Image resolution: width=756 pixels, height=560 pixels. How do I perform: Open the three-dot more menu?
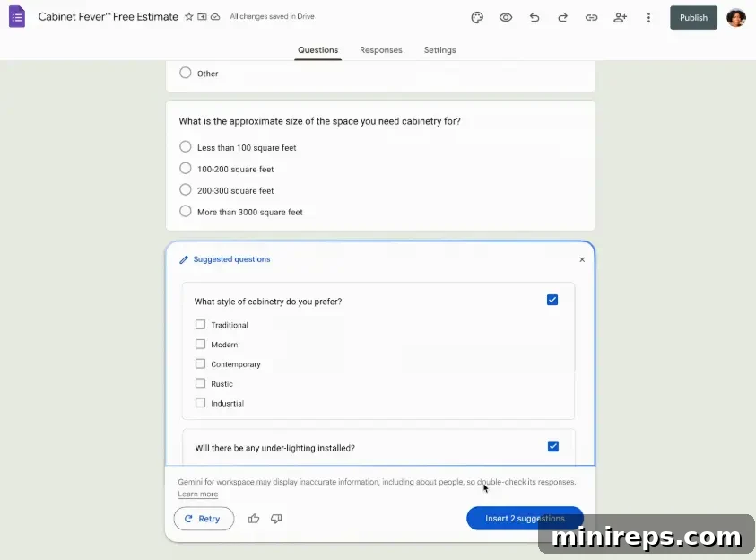pos(648,18)
